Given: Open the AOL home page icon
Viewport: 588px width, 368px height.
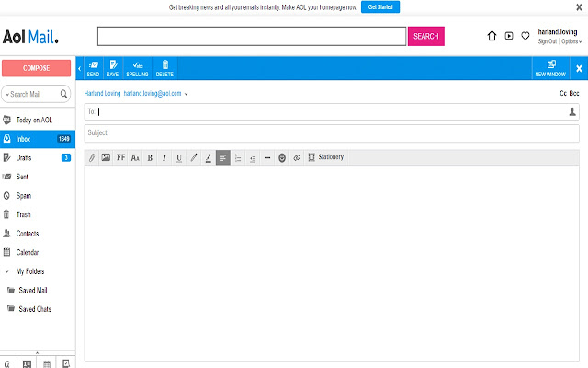Looking at the screenshot, I should pyautogui.click(x=492, y=36).
